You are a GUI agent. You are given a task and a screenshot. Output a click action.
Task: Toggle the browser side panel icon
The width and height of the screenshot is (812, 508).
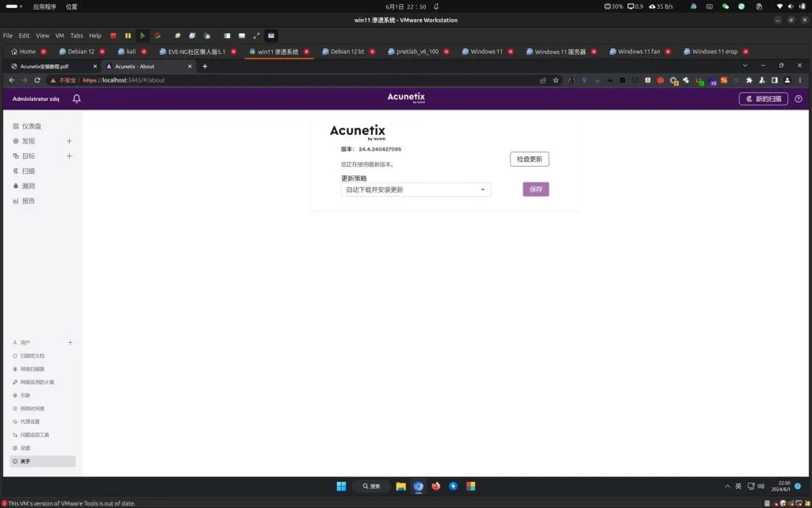[x=775, y=80]
